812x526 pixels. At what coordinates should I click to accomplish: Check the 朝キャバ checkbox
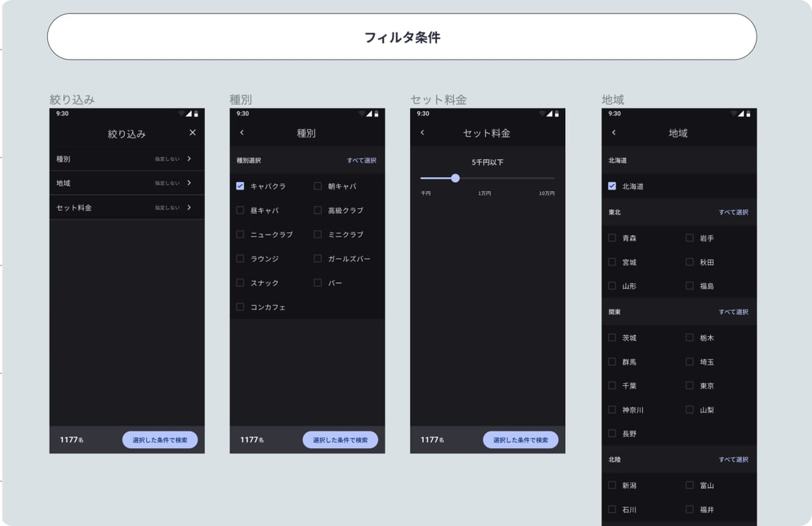(x=317, y=186)
